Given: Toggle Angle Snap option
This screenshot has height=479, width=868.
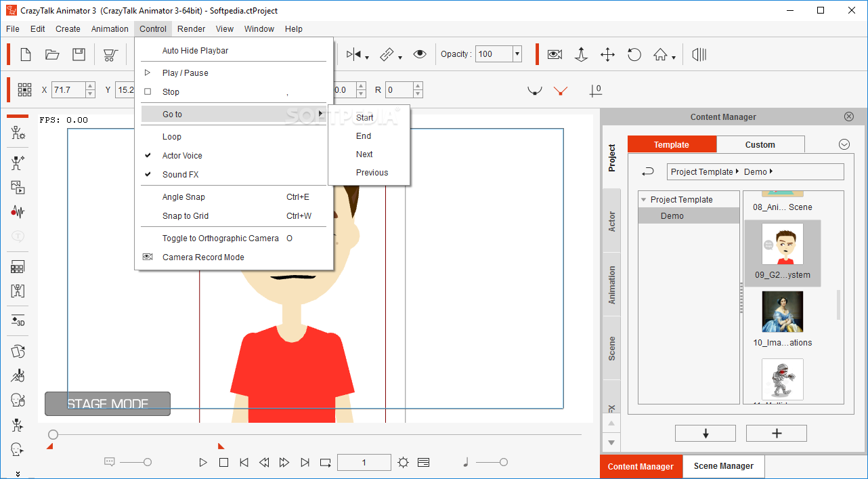Looking at the screenshot, I should pyautogui.click(x=234, y=197).
